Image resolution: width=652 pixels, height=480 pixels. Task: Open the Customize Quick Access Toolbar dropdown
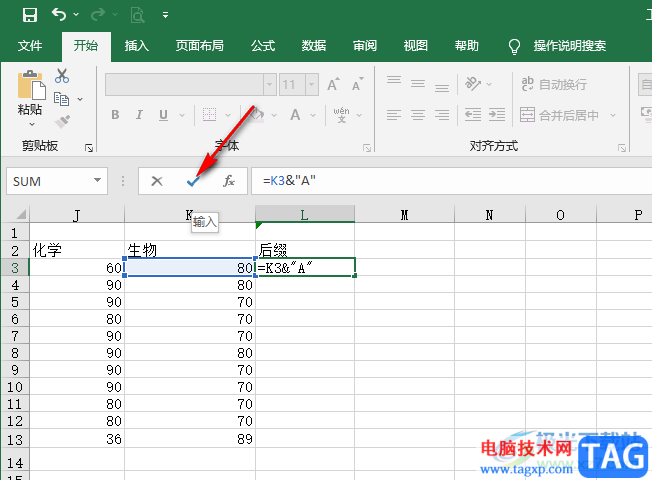click(165, 15)
